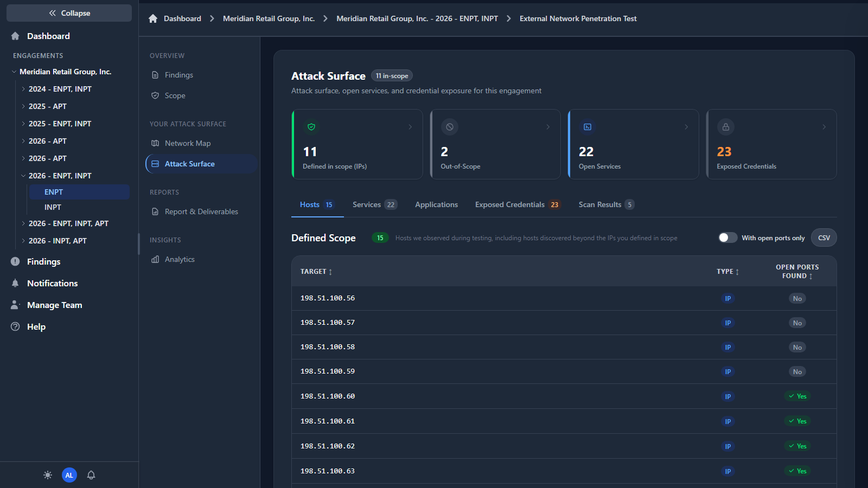The height and width of the screenshot is (488, 868).
Task: Click target 198.51.100.62
Action: click(x=328, y=446)
